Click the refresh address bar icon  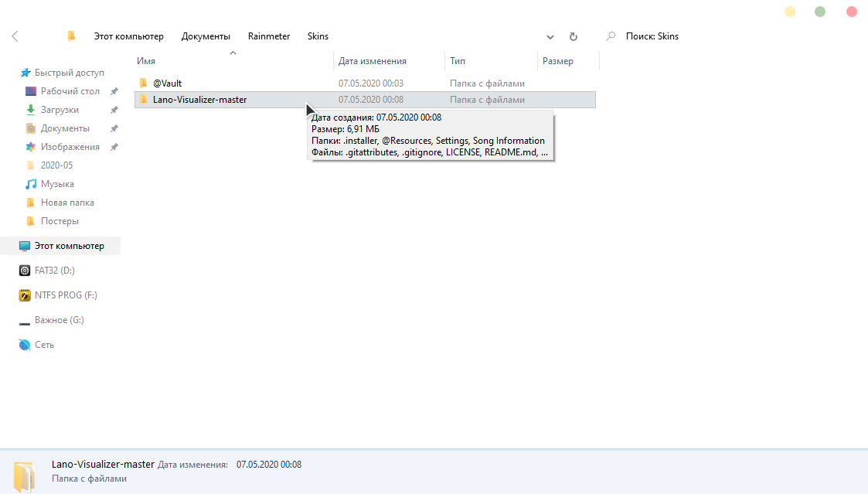[573, 36]
